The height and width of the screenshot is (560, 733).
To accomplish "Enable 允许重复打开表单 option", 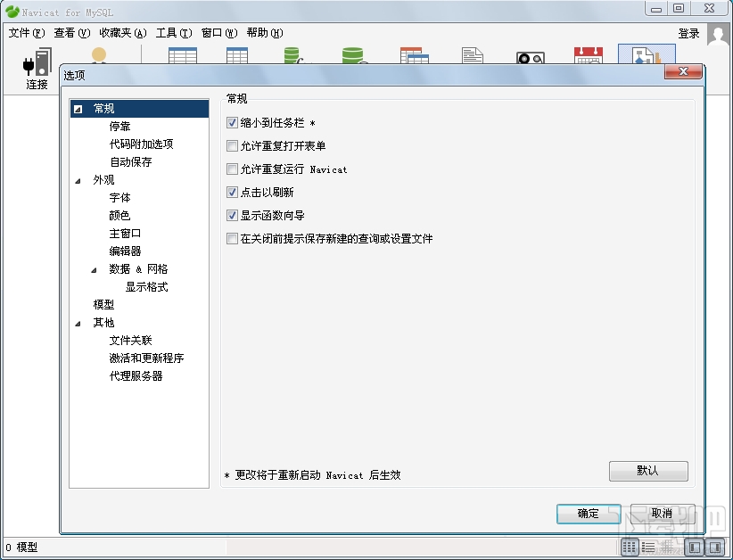I will coord(231,145).
